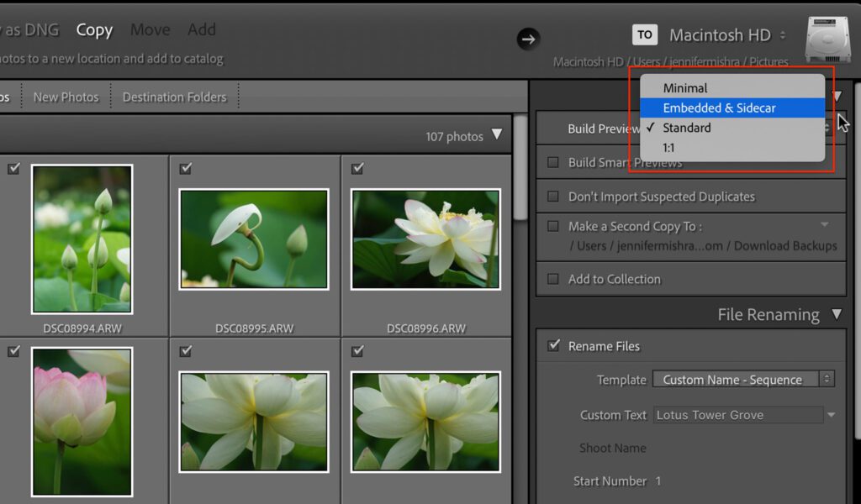
Task: Toggle the Rename Files checkbox
Action: pyautogui.click(x=553, y=346)
